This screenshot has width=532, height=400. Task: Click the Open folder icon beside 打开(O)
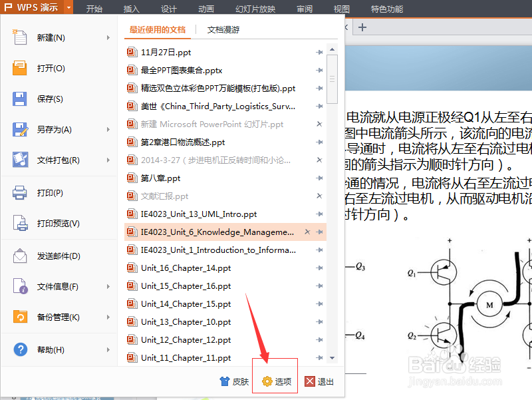20,68
